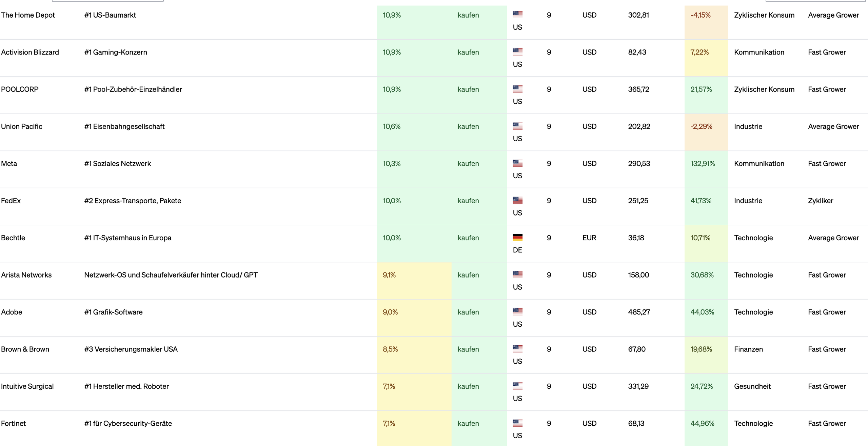Click 'kaufen' in the Brown & Brown row
This screenshot has height=446, width=868.
(x=468, y=349)
